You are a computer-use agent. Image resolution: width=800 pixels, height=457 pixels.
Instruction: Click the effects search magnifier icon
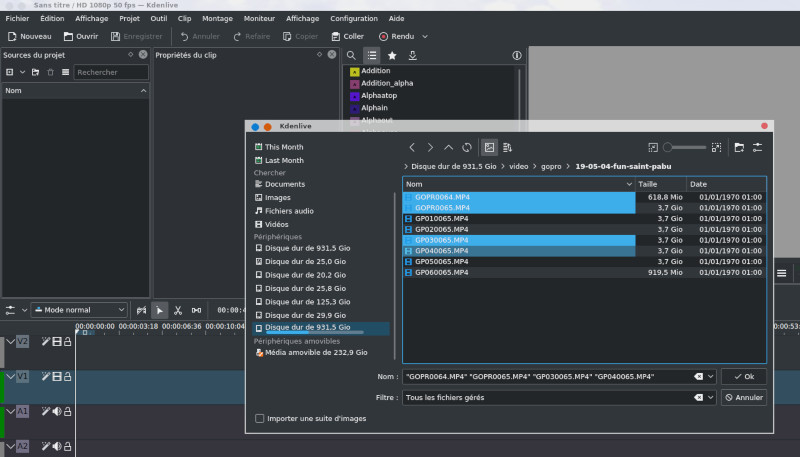pos(351,55)
